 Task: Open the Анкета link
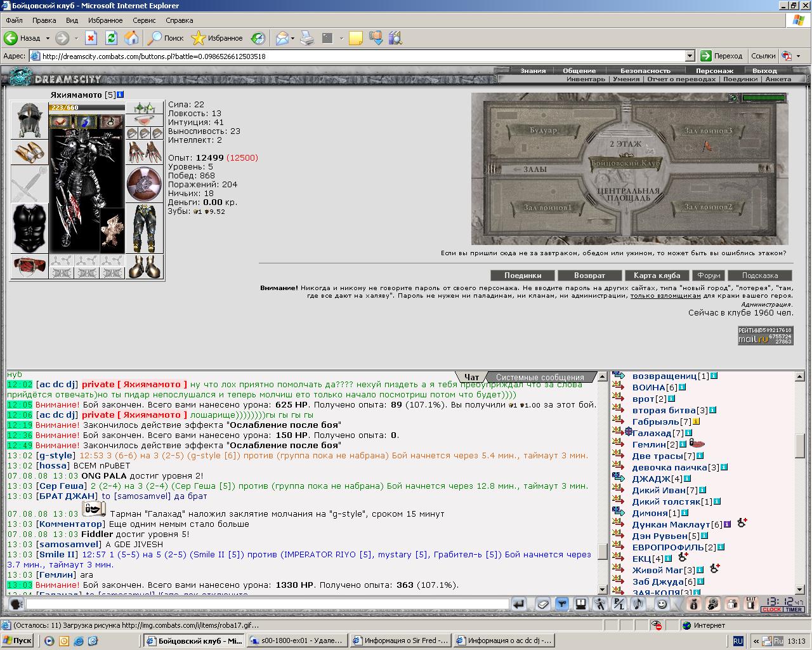778,79
